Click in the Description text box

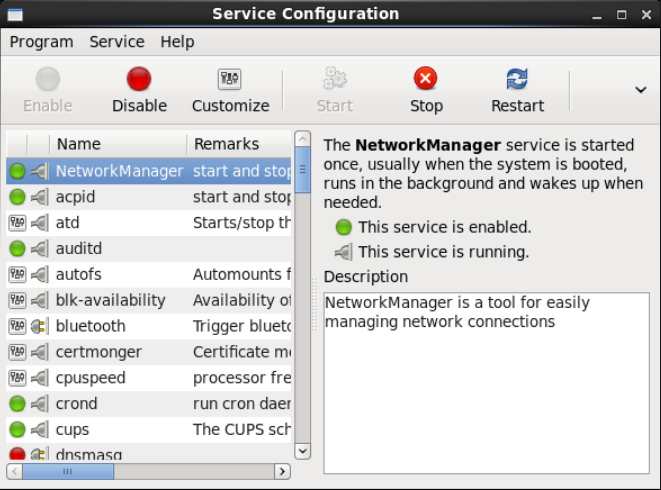click(485, 380)
